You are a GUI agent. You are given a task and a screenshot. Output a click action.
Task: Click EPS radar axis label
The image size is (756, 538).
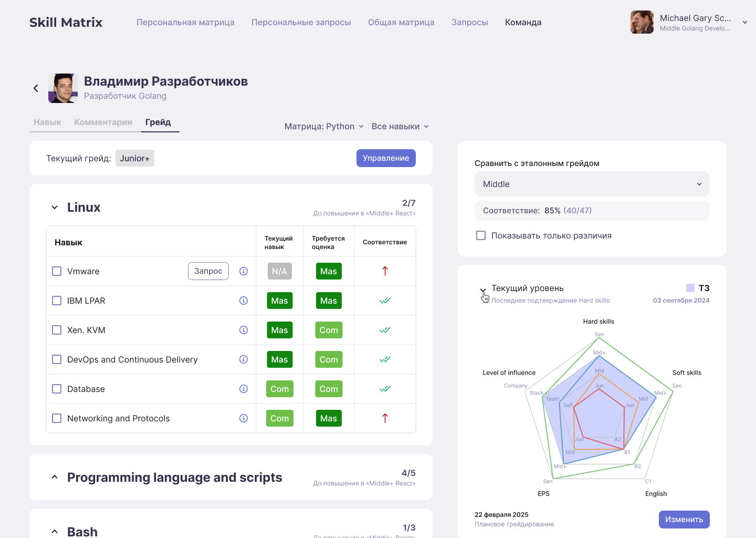click(x=543, y=494)
